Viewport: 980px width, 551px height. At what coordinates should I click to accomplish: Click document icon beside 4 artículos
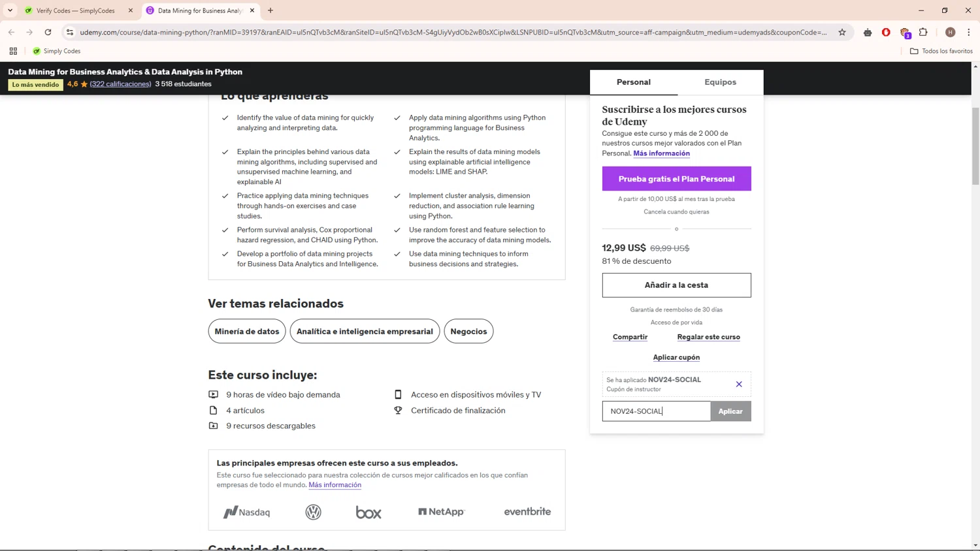pyautogui.click(x=213, y=410)
